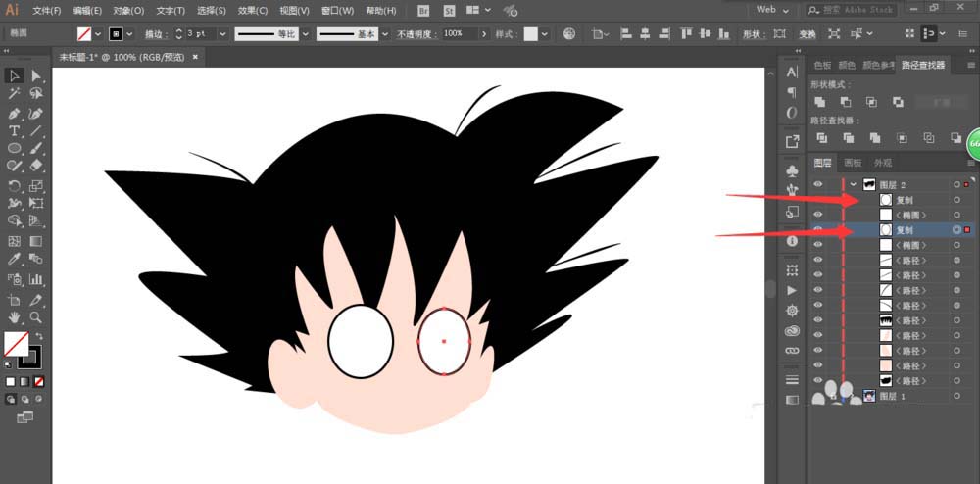
Task: Enable Draw Inside mode
Action: [x=39, y=399]
